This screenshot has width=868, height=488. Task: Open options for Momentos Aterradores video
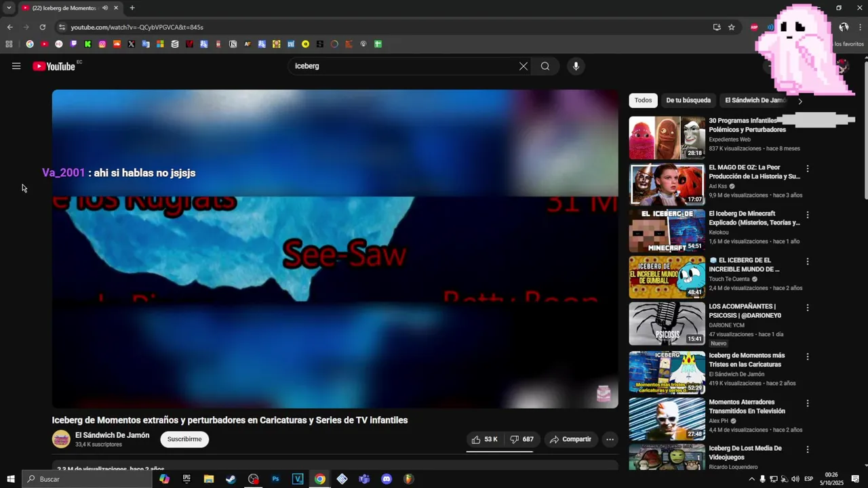click(x=807, y=403)
